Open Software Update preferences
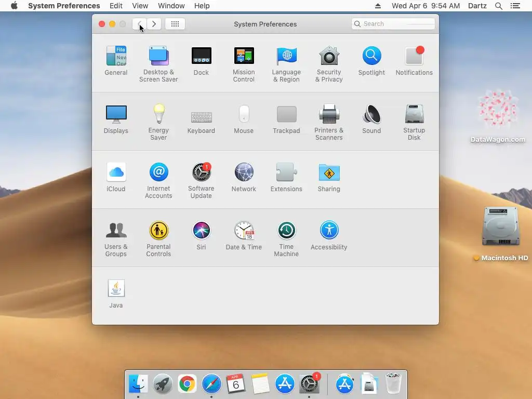The image size is (532, 399). tap(201, 180)
